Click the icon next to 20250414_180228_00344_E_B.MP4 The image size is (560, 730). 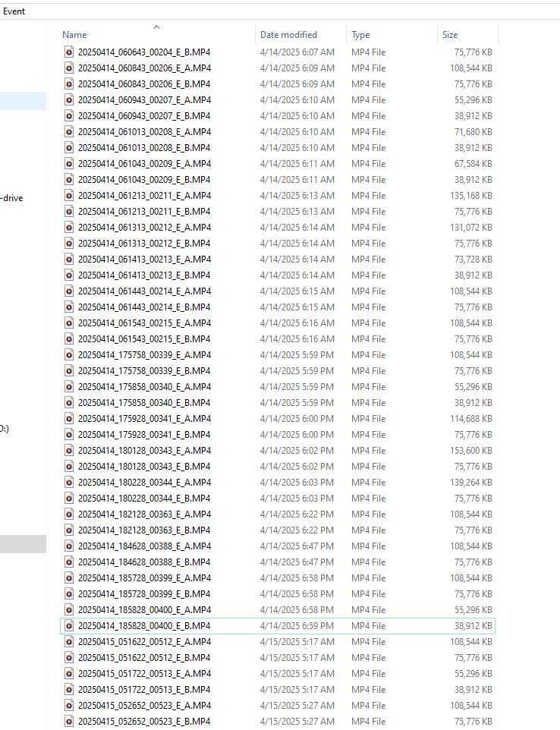(x=69, y=498)
